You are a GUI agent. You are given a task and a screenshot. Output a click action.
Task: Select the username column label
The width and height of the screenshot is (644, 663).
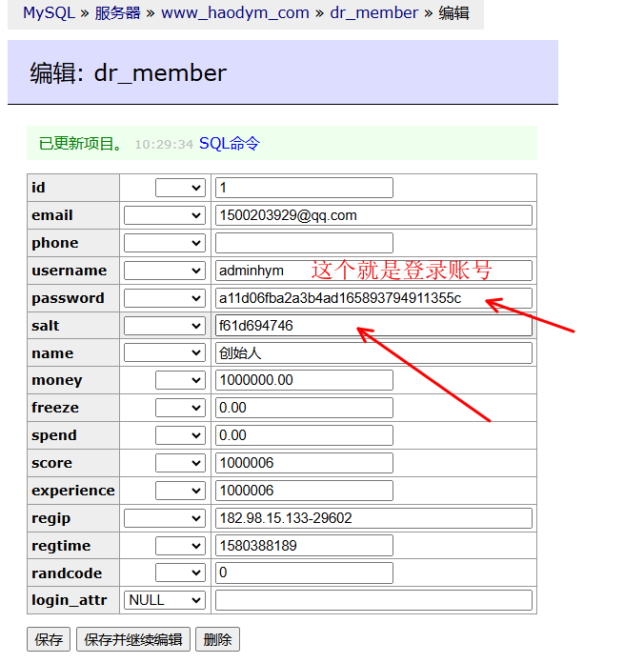click(69, 271)
